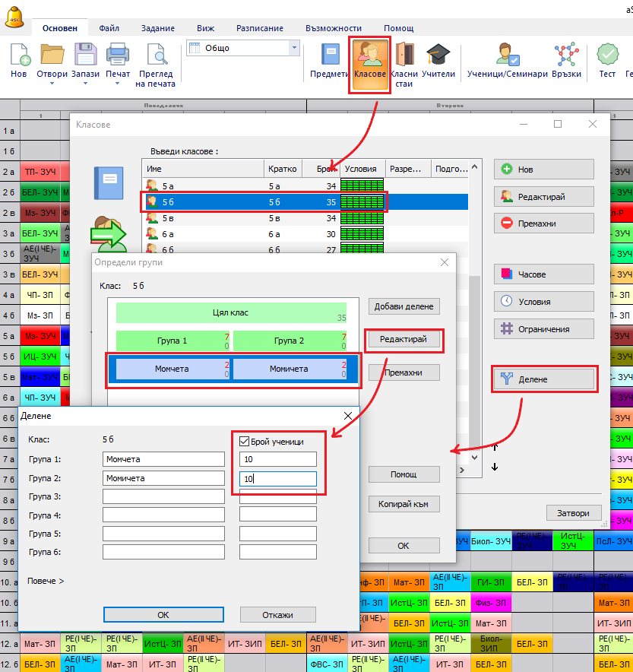
Task: Click the Нов (new timetable) icon
Action: point(19,55)
